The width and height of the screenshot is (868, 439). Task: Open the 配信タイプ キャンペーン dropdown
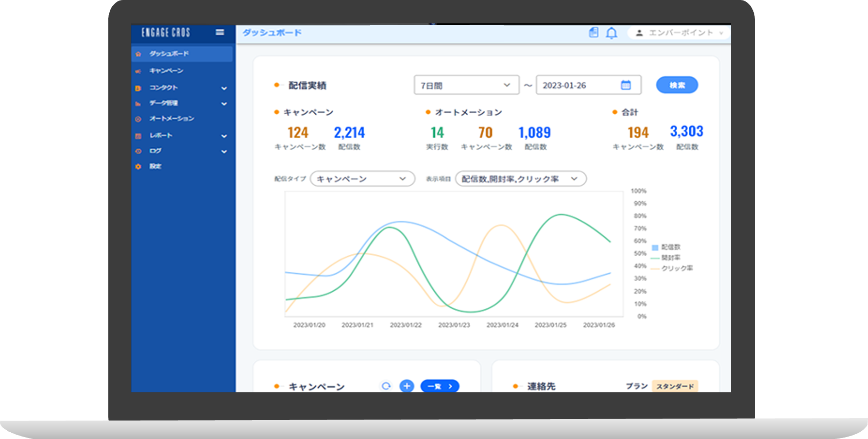point(362,179)
